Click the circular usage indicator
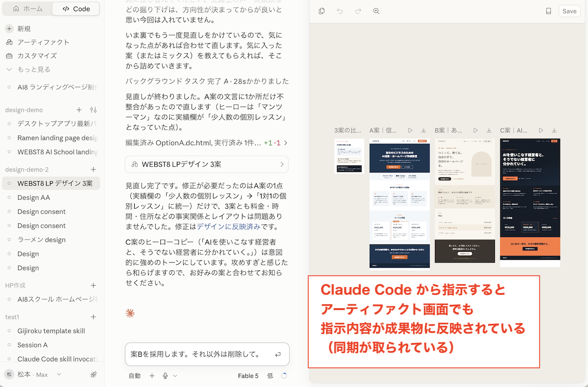 [x=284, y=376]
